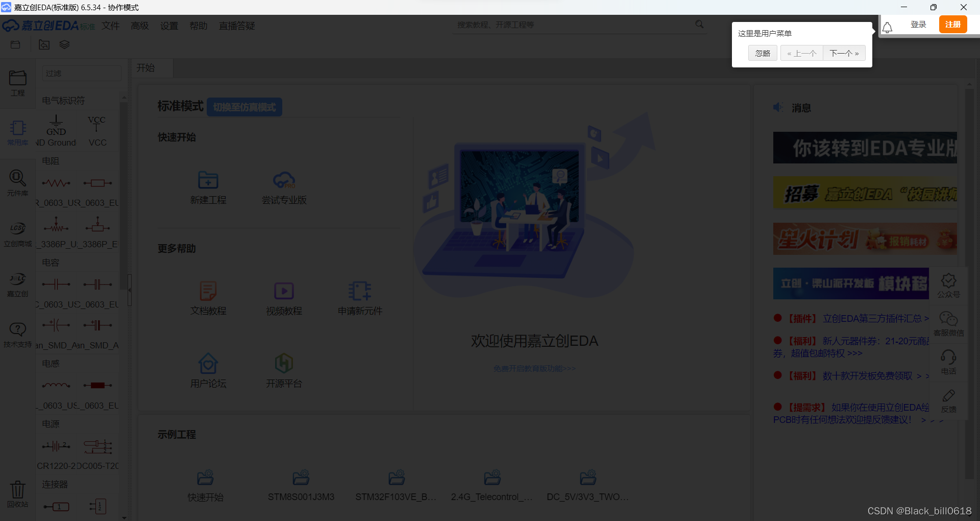Click the 你该转到EDA专业版 banner
This screenshot has width=980, height=521.
pyautogui.click(x=865, y=148)
